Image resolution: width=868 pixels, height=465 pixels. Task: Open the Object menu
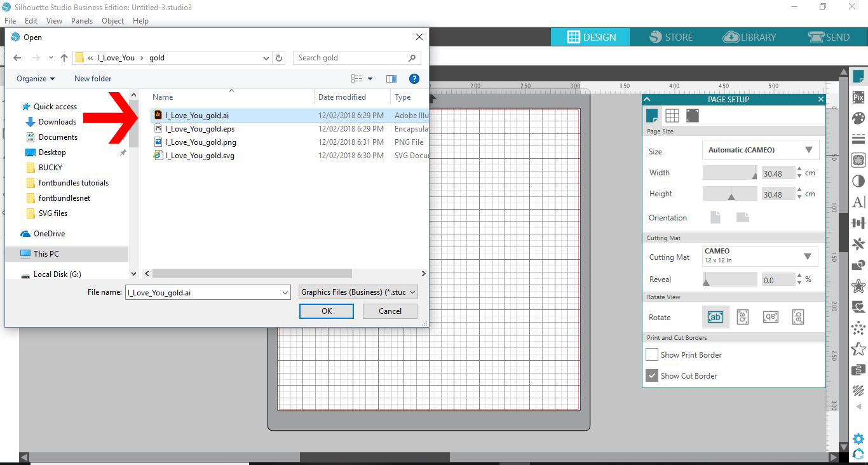(113, 21)
